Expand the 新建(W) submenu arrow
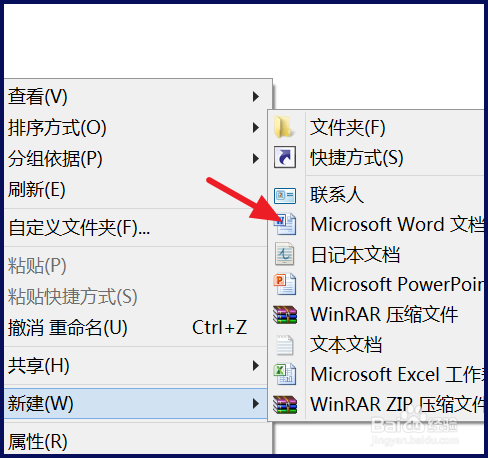 256,404
